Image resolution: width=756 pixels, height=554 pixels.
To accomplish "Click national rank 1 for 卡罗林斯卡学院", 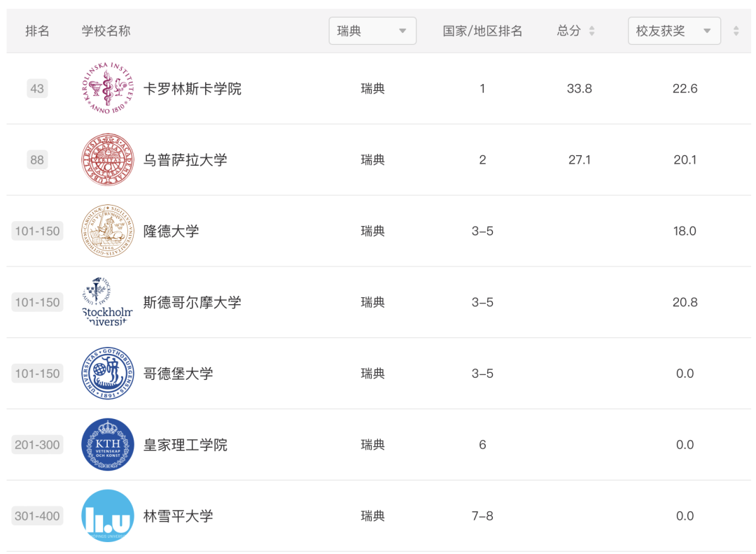I will [x=482, y=89].
